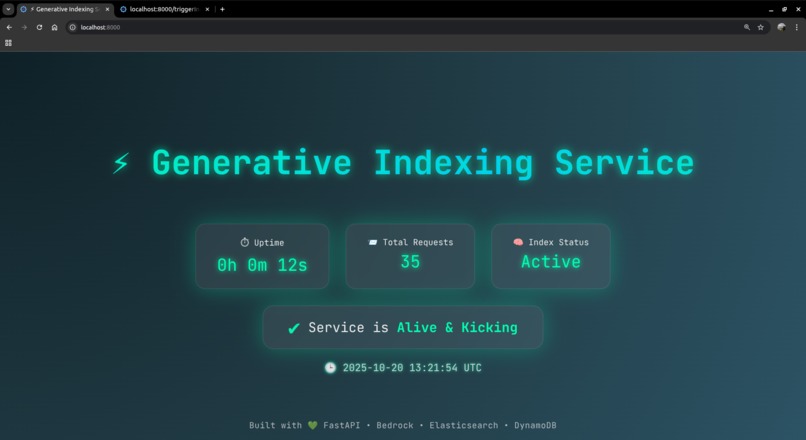Click Elasticsearch in the footer

click(x=464, y=426)
